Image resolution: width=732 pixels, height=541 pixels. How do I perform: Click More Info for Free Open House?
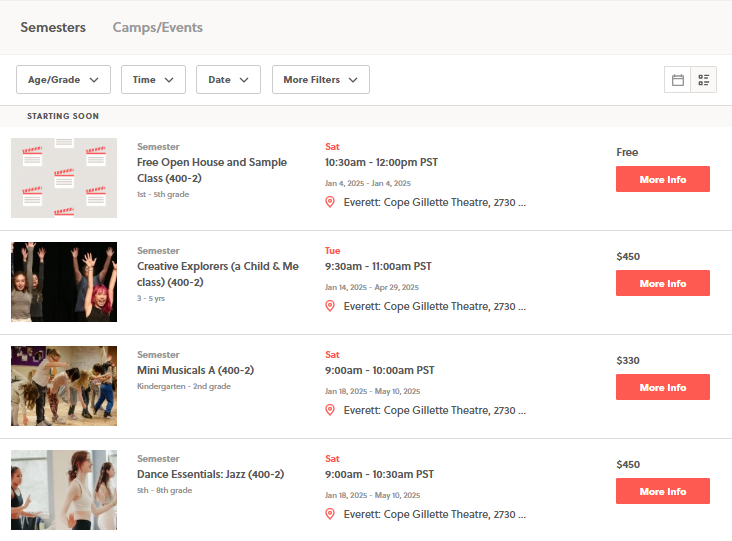[x=663, y=180]
